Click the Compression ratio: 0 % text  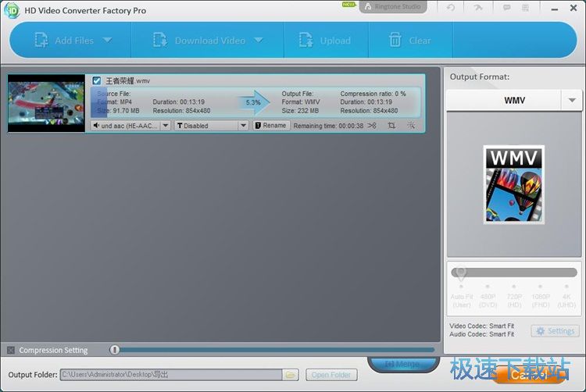point(373,94)
